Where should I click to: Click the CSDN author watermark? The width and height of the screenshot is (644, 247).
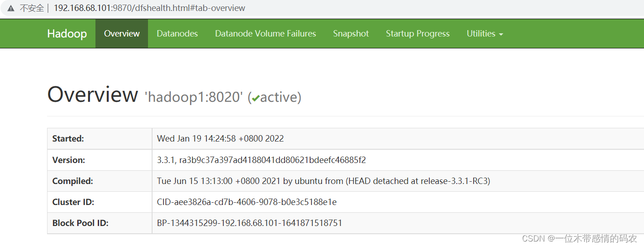(x=579, y=238)
